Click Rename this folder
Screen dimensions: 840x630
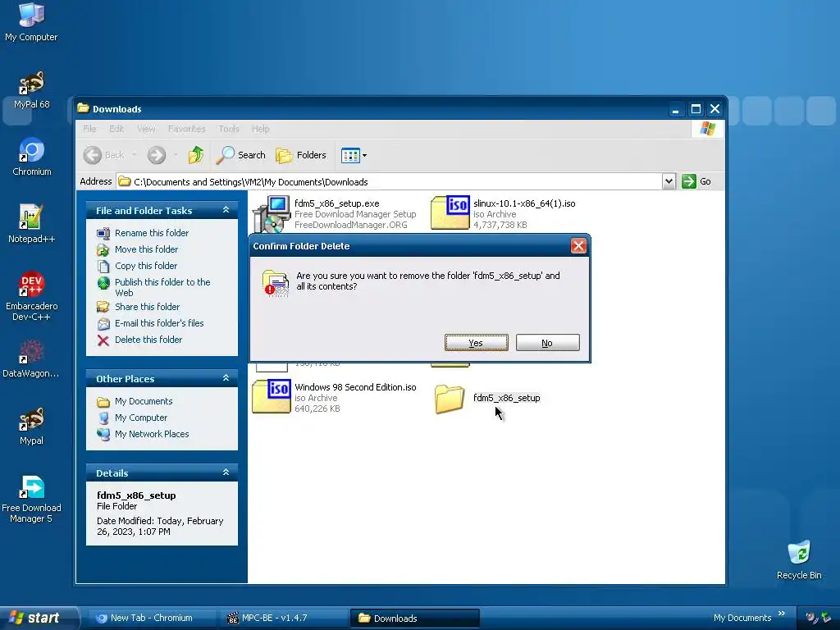[152, 233]
